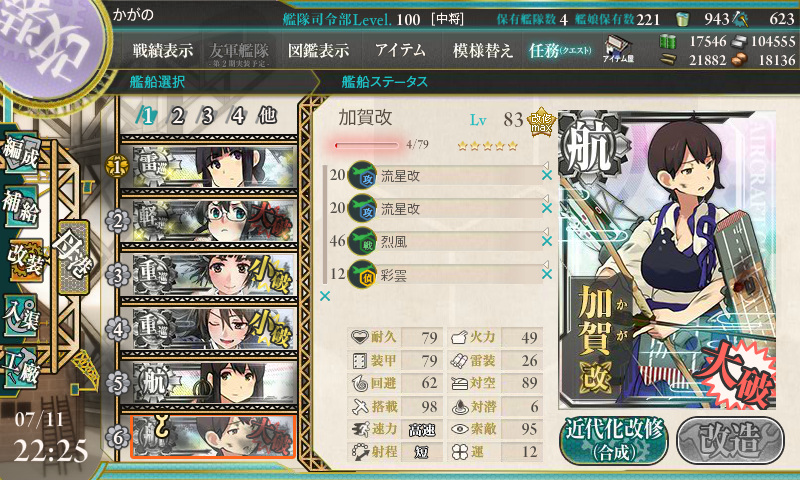Screen dimensions: 800x480
Task: Open the 補給 resupply sidebar icon
Action: click(20, 205)
